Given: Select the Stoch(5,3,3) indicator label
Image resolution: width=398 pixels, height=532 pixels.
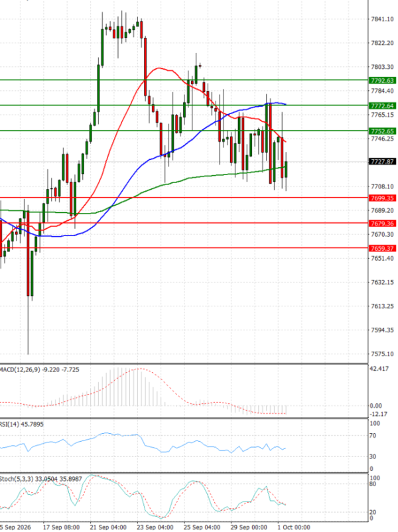Looking at the screenshot, I should pos(40,479).
